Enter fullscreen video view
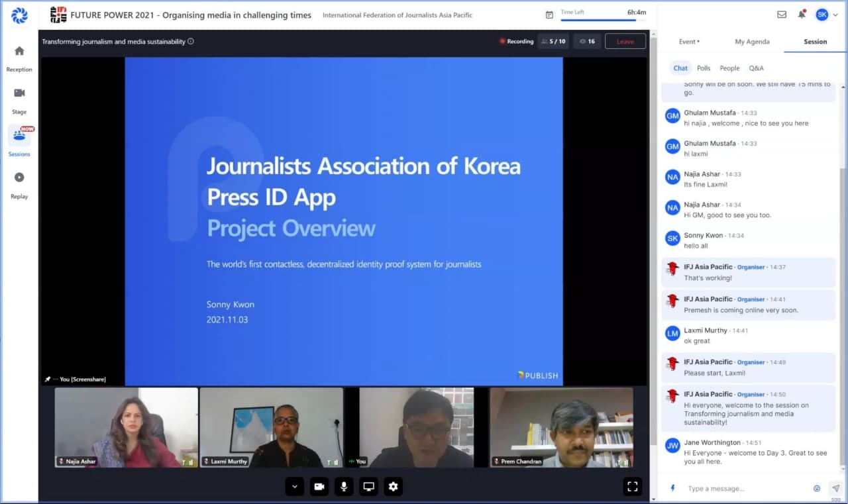 [633, 487]
